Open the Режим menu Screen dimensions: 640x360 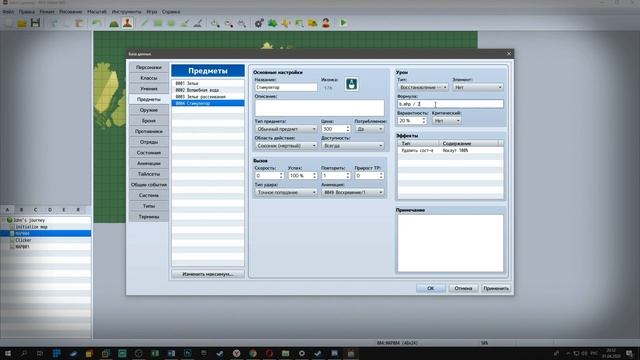click(47, 12)
